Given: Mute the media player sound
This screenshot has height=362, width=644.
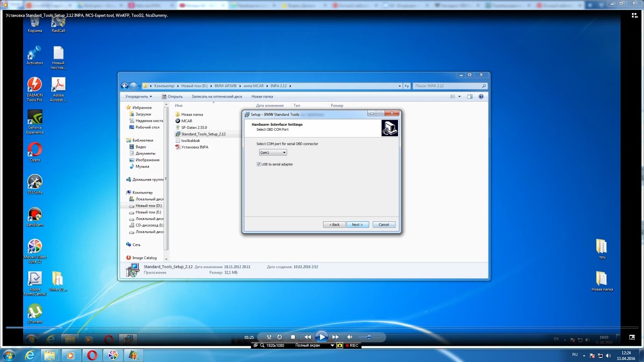Looking at the screenshot, I should [x=350, y=337].
